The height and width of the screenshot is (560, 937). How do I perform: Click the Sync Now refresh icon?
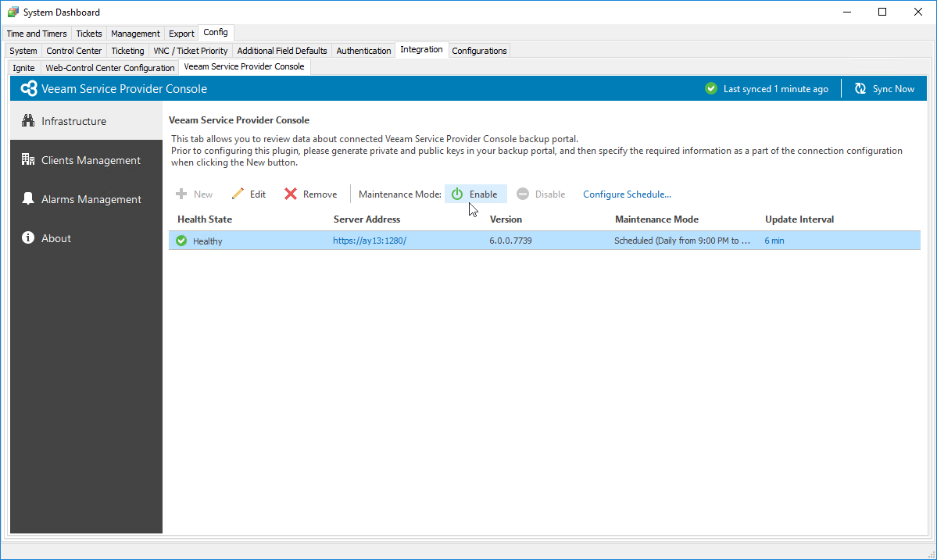coord(860,88)
